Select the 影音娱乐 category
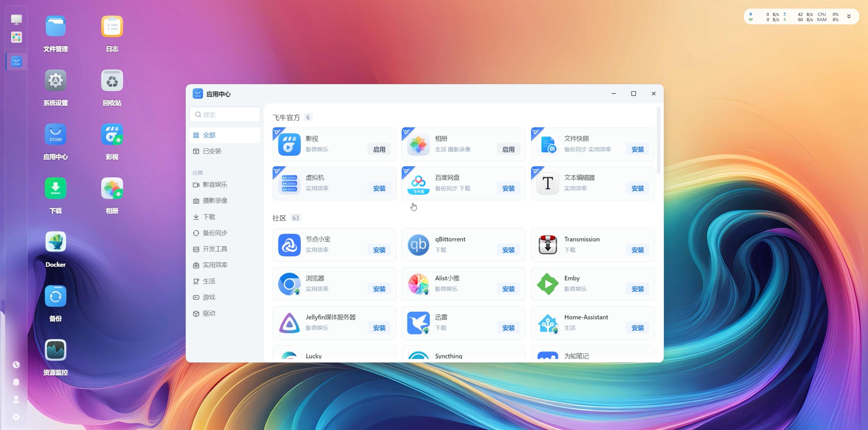 point(215,185)
